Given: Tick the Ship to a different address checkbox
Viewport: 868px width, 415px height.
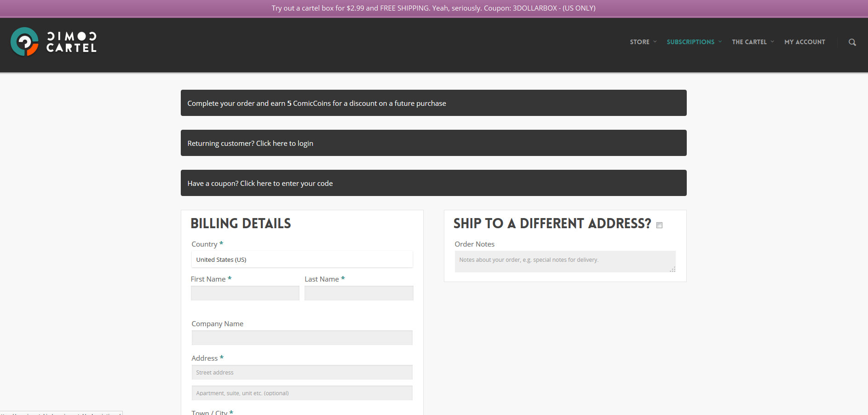Looking at the screenshot, I should [x=659, y=225].
